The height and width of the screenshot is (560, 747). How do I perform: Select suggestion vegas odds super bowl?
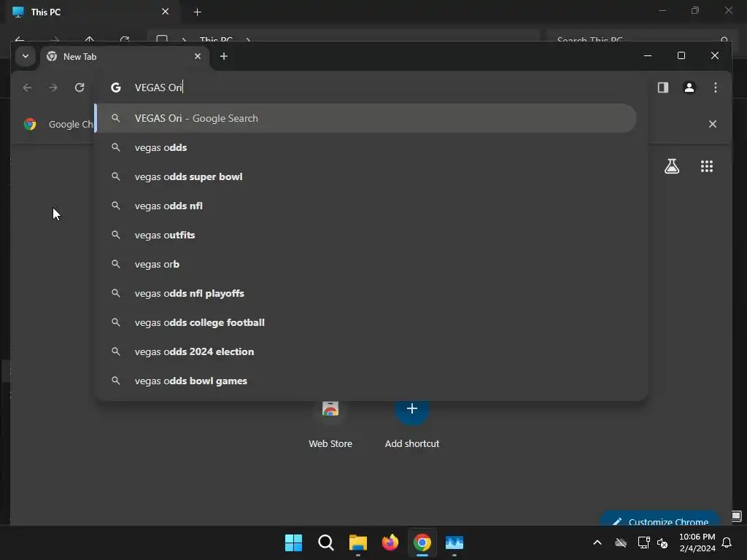pos(366,176)
